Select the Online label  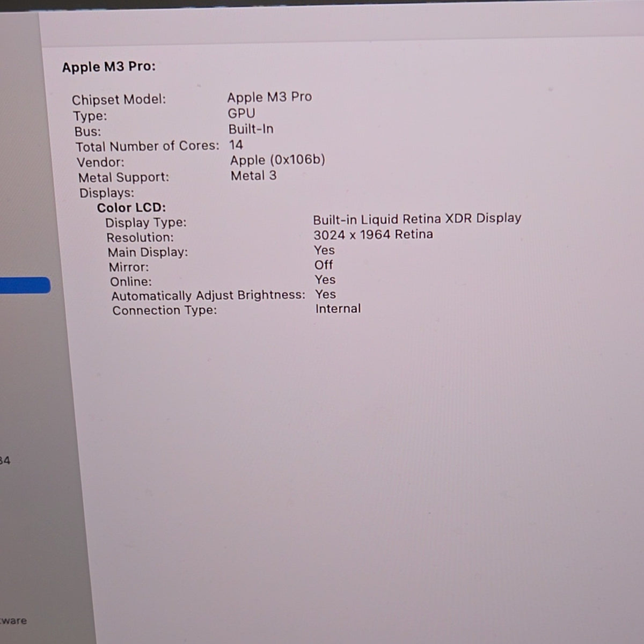(x=131, y=282)
